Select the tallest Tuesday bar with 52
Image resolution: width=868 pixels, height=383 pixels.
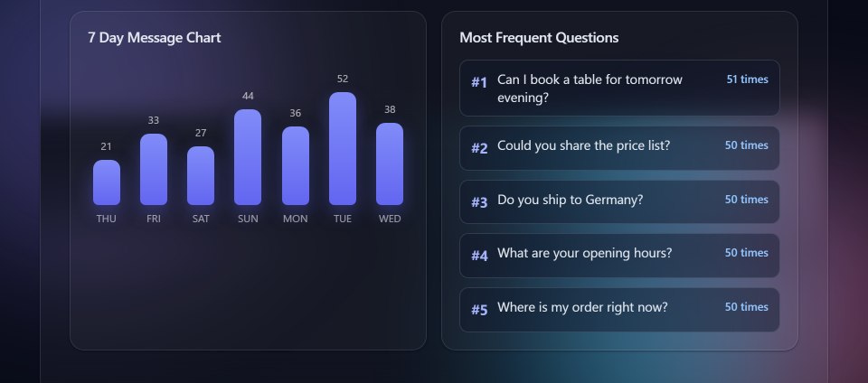[x=343, y=149]
